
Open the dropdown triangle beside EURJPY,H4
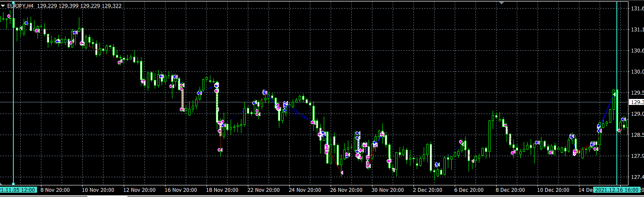(x=3, y=6)
